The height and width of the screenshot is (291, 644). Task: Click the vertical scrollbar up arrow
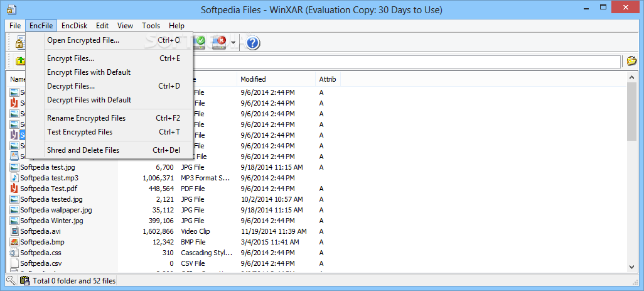click(x=631, y=77)
